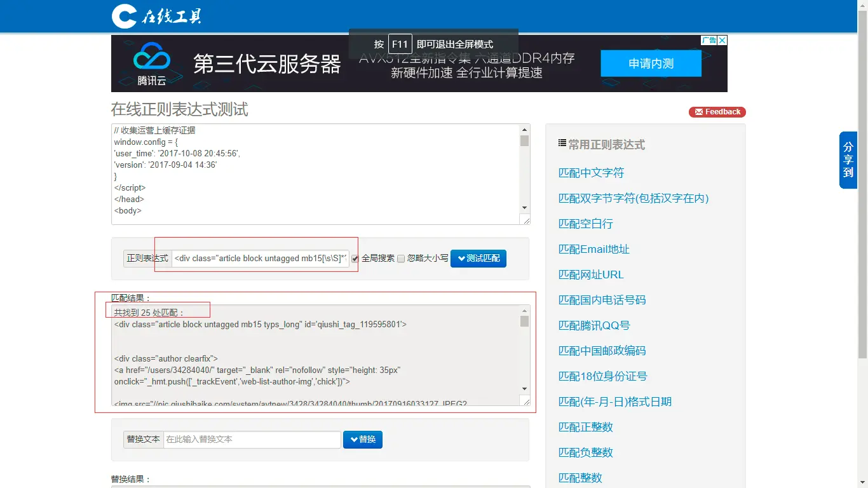Uncheck the 全局搜索 checkbox
Image resolution: width=868 pixels, height=488 pixels.
coord(355,259)
